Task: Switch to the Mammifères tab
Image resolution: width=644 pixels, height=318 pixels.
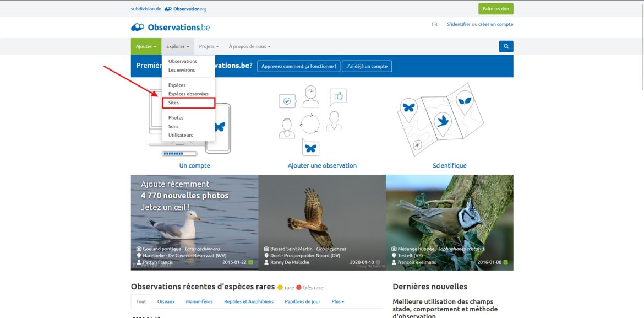Action: click(199, 301)
